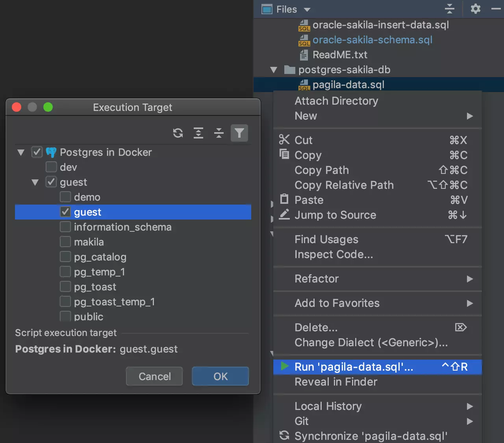Click the collapse-all icon in Files panel header
The image size is (504, 443).
(x=450, y=9)
